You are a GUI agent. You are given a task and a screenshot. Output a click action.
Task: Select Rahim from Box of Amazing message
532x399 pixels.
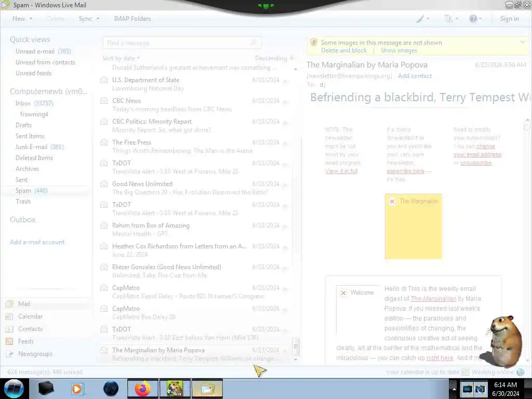click(x=193, y=229)
